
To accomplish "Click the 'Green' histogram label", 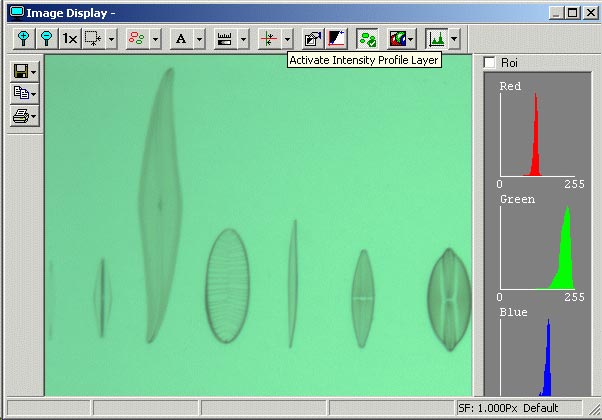I will tap(518, 199).
